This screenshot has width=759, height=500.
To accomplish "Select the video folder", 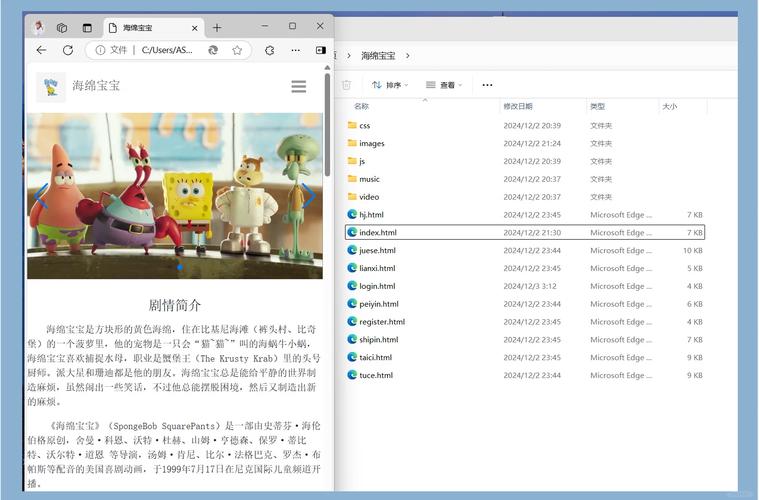I will point(525,197).
